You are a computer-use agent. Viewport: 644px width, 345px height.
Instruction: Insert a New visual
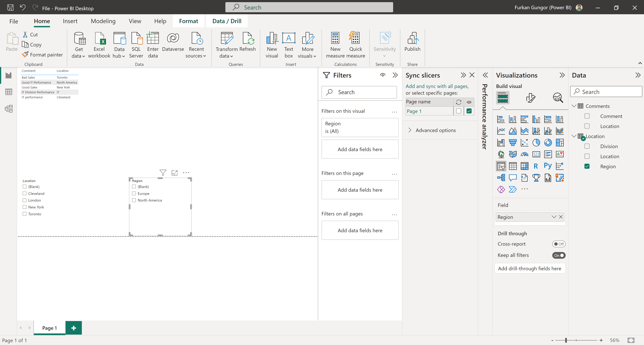point(272,45)
